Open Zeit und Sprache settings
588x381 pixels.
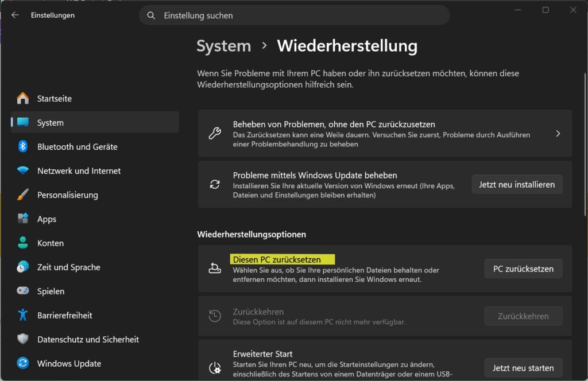point(95,267)
